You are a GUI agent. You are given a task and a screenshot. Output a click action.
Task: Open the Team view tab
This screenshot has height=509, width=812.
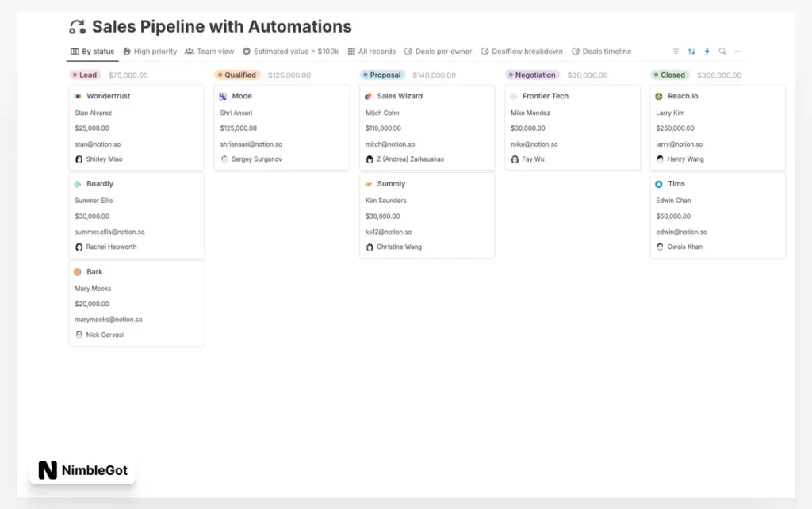click(x=209, y=52)
